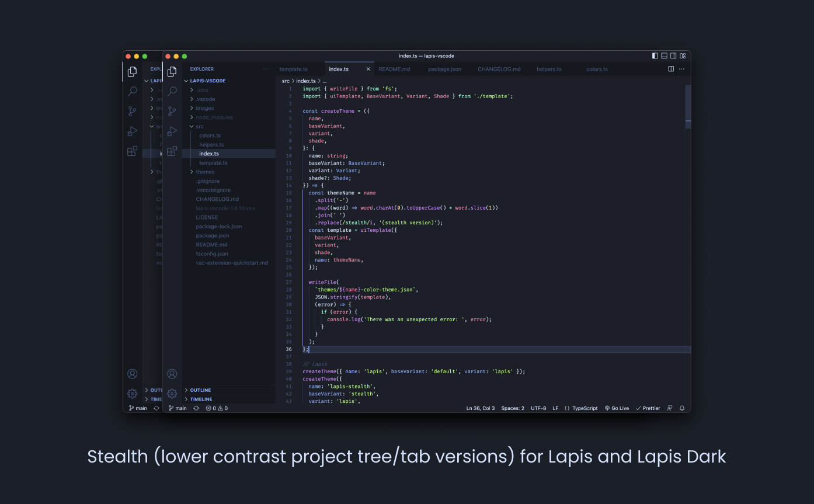Click Go Live in status bar
Viewport: 814px width, 504px height.
click(x=617, y=408)
